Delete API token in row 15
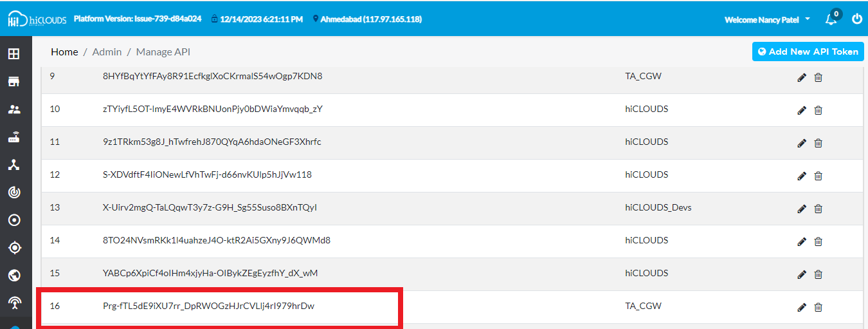 tap(818, 274)
